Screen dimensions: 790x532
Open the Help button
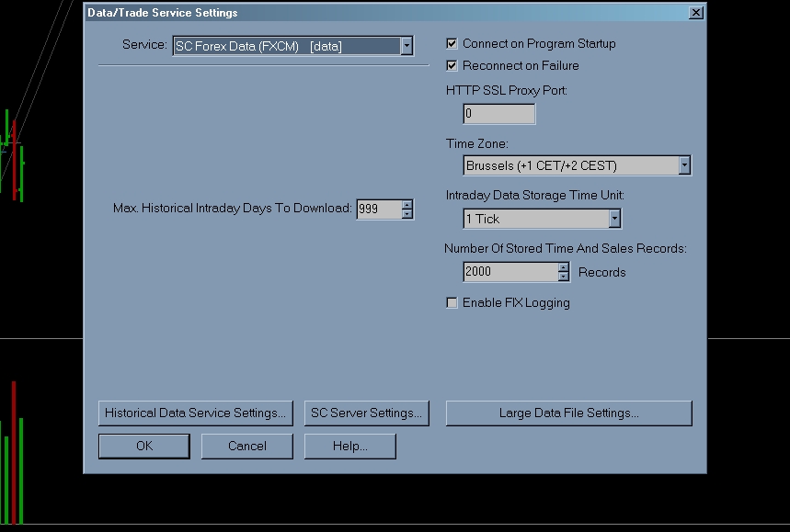[350, 447]
